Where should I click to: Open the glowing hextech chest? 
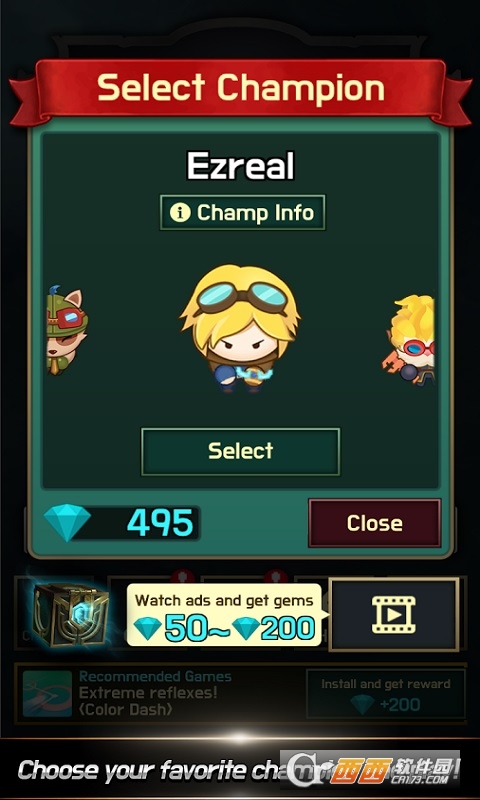pyautogui.click(x=70, y=614)
